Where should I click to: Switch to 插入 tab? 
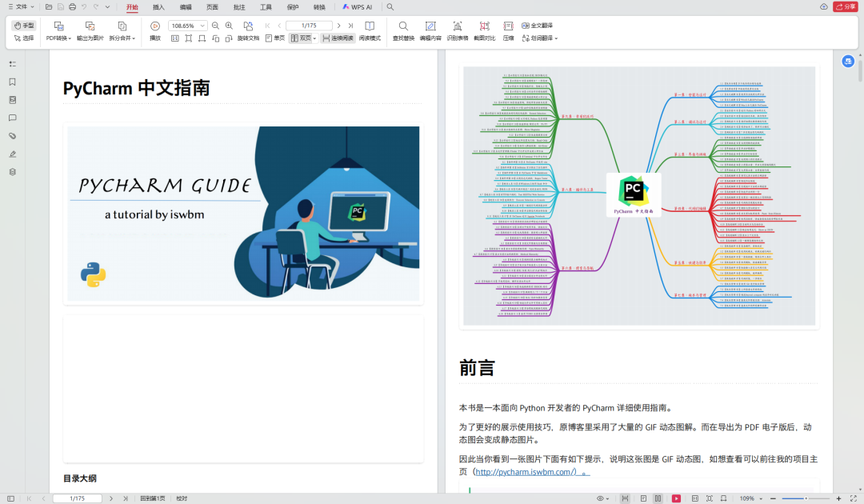click(158, 7)
